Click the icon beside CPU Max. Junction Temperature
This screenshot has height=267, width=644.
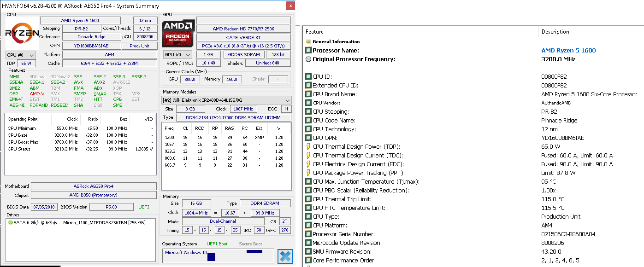[x=308, y=181]
